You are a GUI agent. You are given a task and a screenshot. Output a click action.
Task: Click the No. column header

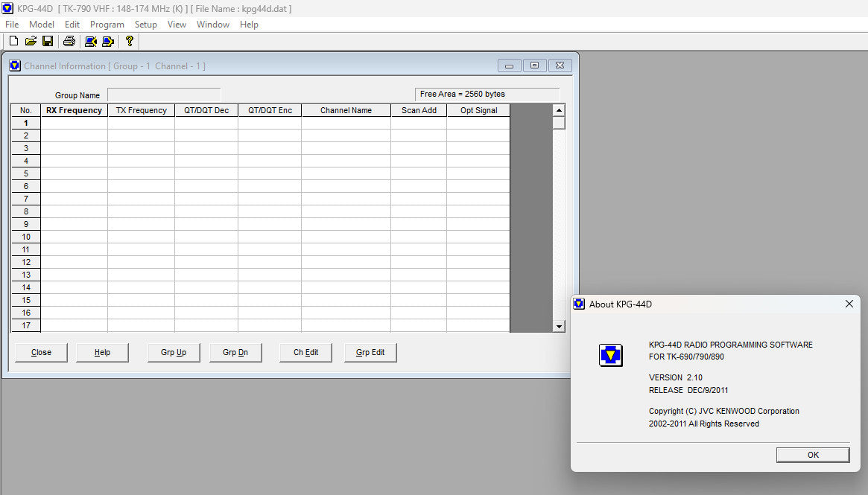(26, 110)
